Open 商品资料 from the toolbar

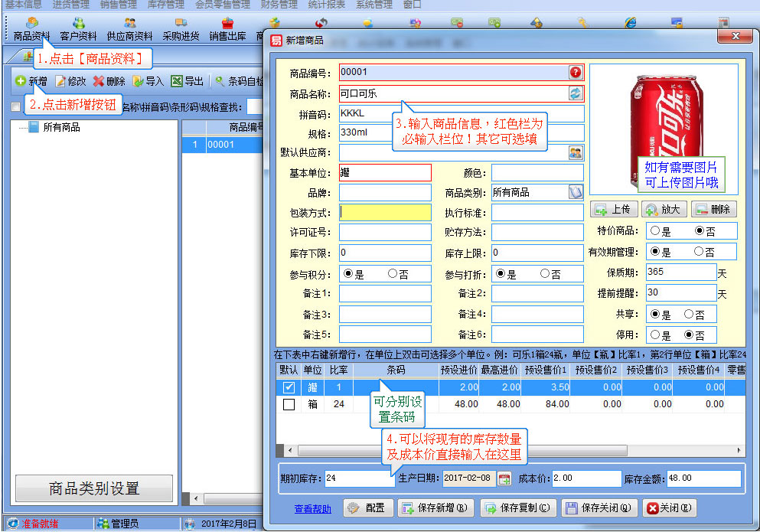tap(31, 29)
